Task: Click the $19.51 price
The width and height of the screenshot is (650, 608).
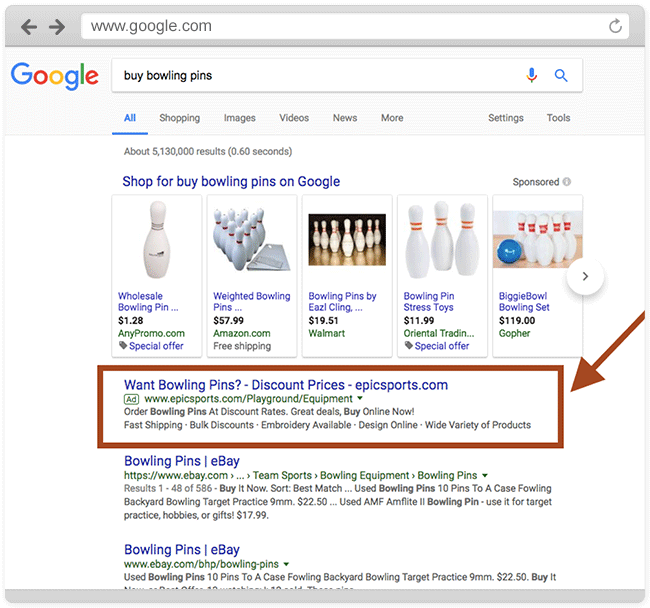Action: tap(323, 321)
